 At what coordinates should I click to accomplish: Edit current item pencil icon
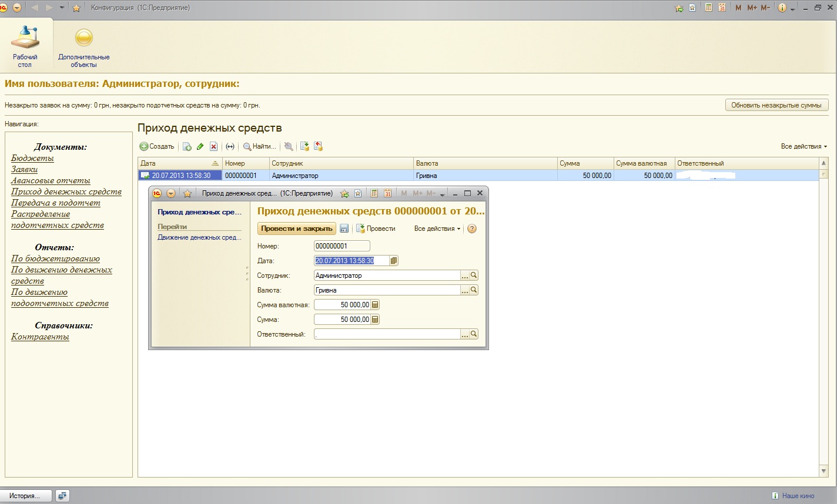point(200,146)
